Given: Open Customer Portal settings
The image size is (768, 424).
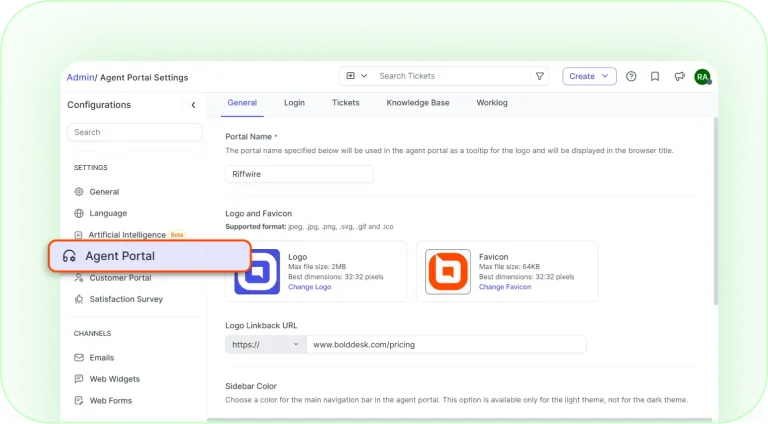Looking at the screenshot, I should pos(120,278).
